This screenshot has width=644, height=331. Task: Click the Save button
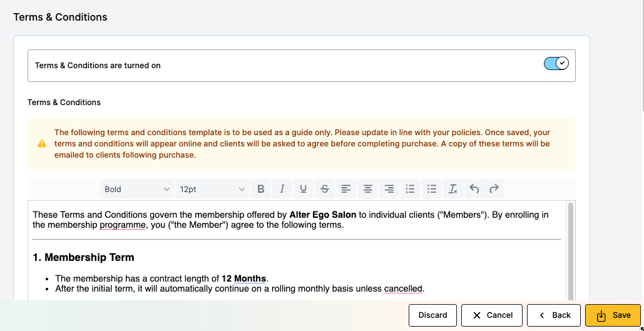point(613,315)
